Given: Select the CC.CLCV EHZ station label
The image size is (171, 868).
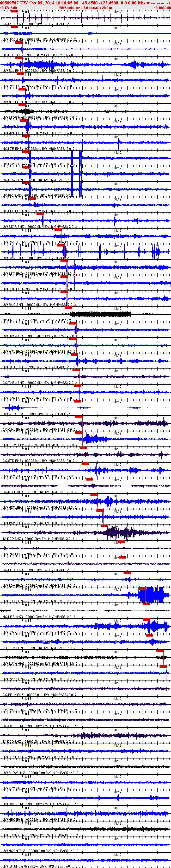Looking at the screenshot, I should (x=39, y=55).
